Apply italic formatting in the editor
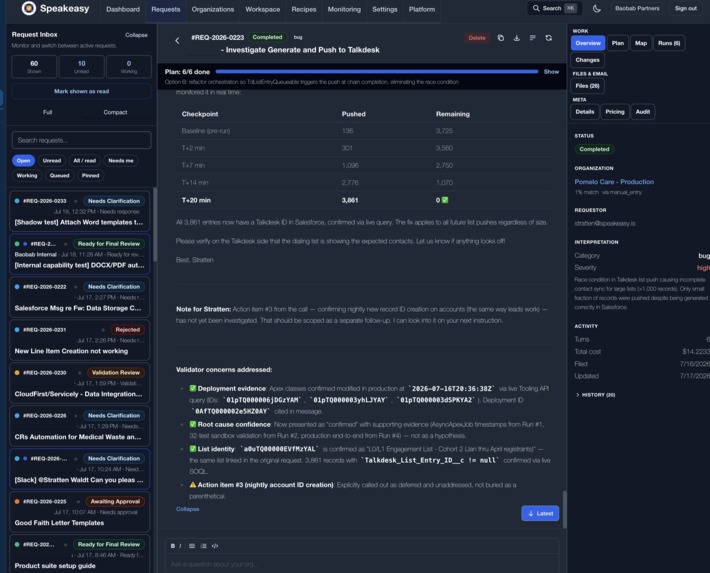This screenshot has height=573, width=710. (x=180, y=546)
